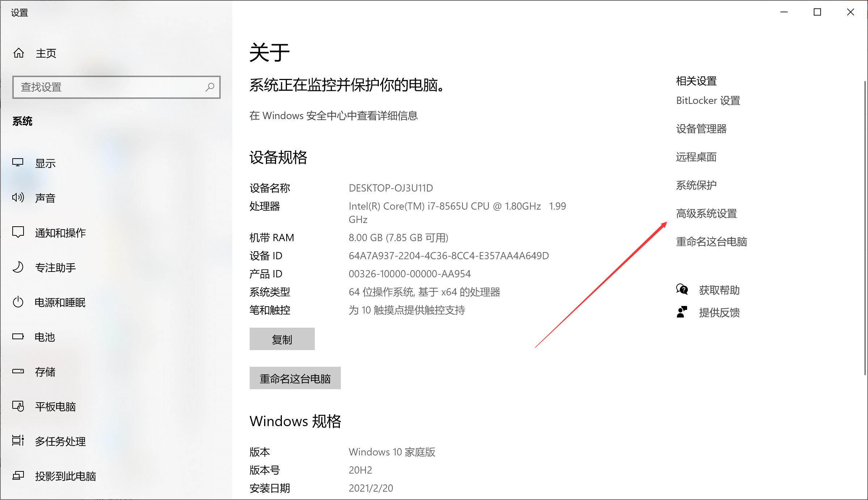
Task: Select 投影到此电脑 in the sidebar
Action: pyautogui.click(x=65, y=476)
